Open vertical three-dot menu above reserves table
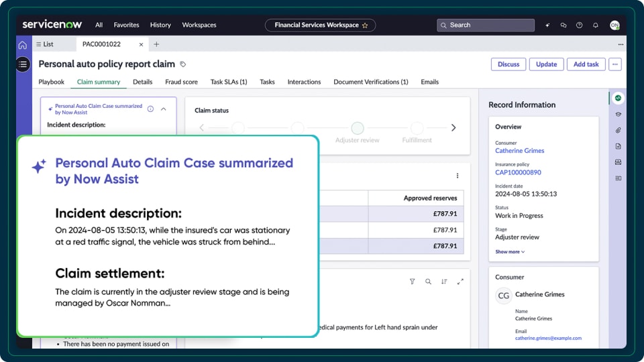The height and width of the screenshot is (362, 644). coord(457,176)
